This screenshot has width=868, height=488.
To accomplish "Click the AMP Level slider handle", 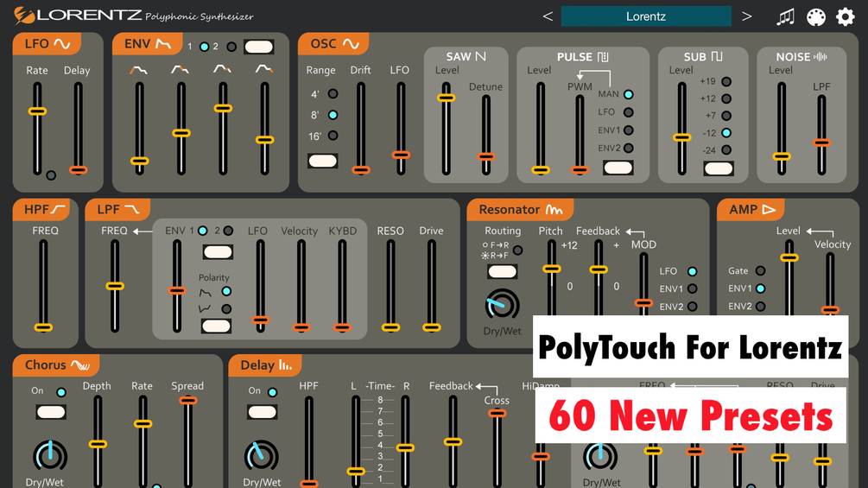I will (789, 258).
